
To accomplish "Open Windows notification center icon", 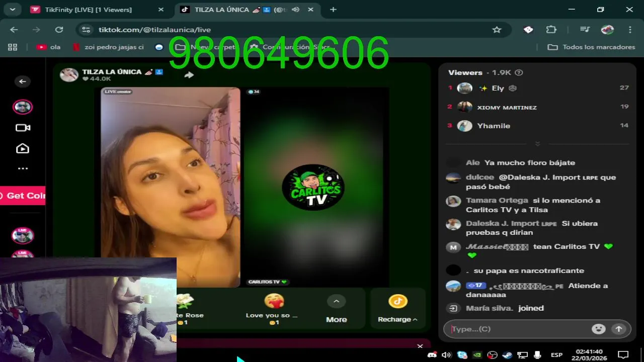I will (623, 354).
